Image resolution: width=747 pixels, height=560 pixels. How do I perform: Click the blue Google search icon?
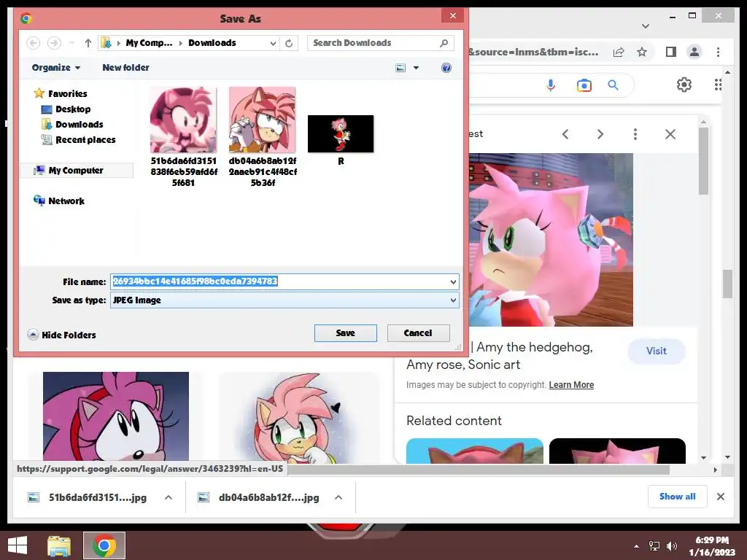click(x=613, y=85)
